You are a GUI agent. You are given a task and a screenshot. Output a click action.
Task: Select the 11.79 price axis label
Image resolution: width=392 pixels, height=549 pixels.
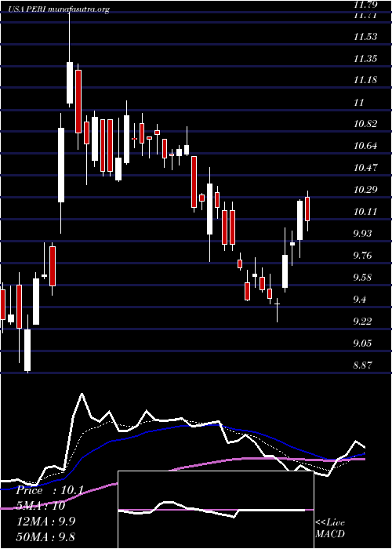tap(365, 5)
